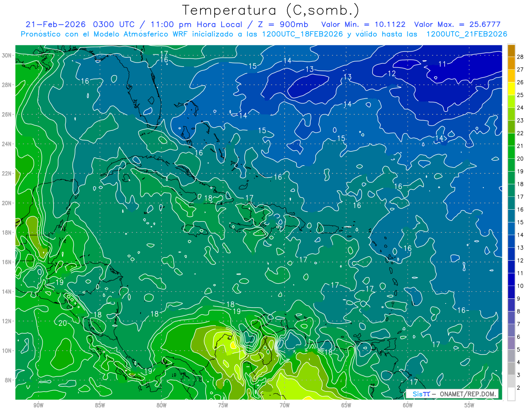532x411 pixels.
Task: Click the "11" contour label on the map
Action: [442, 64]
